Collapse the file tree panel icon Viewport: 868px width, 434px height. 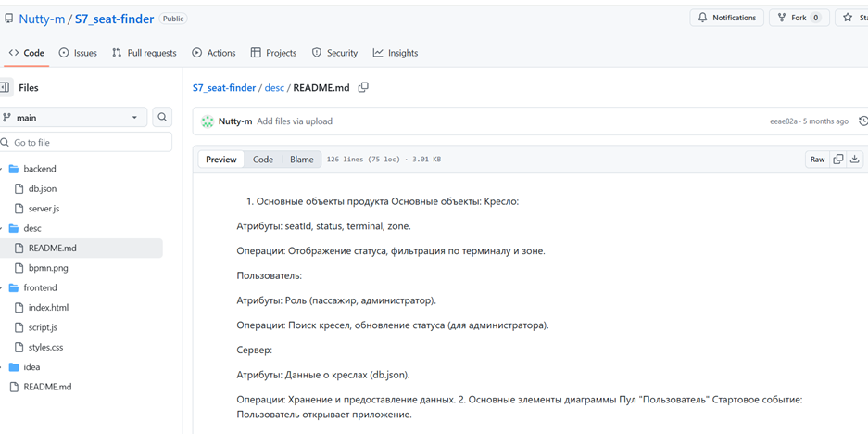click(x=6, y=88)
